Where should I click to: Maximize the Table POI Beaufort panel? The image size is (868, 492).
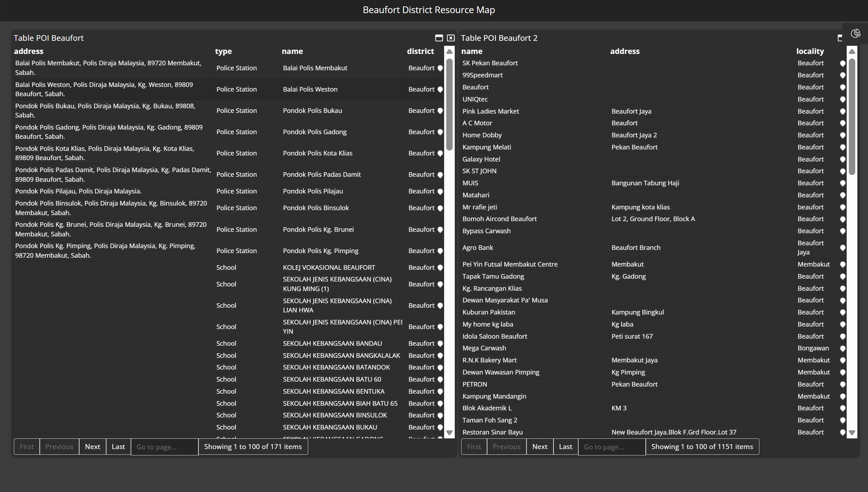tap(439, 38)
